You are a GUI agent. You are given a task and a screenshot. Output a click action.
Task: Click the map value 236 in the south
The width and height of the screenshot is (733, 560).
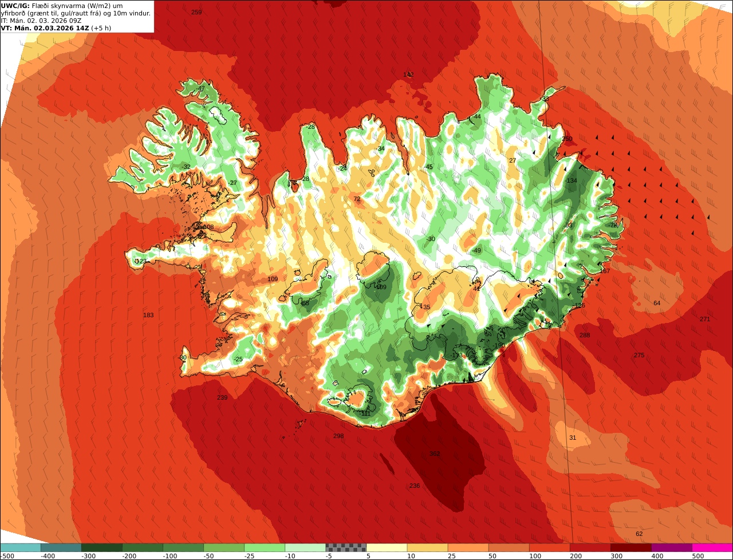(415, 486)
